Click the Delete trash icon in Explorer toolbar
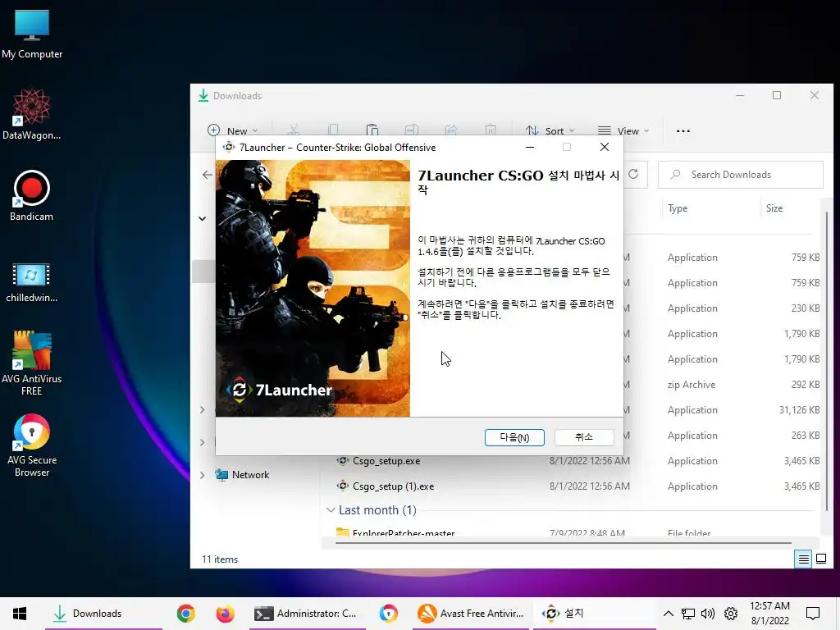This screenshot has height=630, width=840. coord(491,130)
